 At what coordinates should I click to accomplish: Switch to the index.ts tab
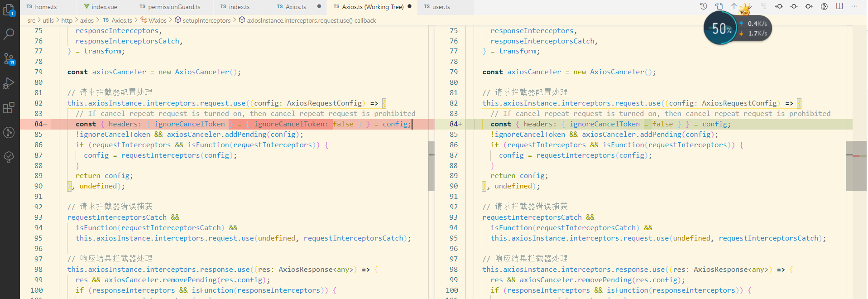point(239,7)
